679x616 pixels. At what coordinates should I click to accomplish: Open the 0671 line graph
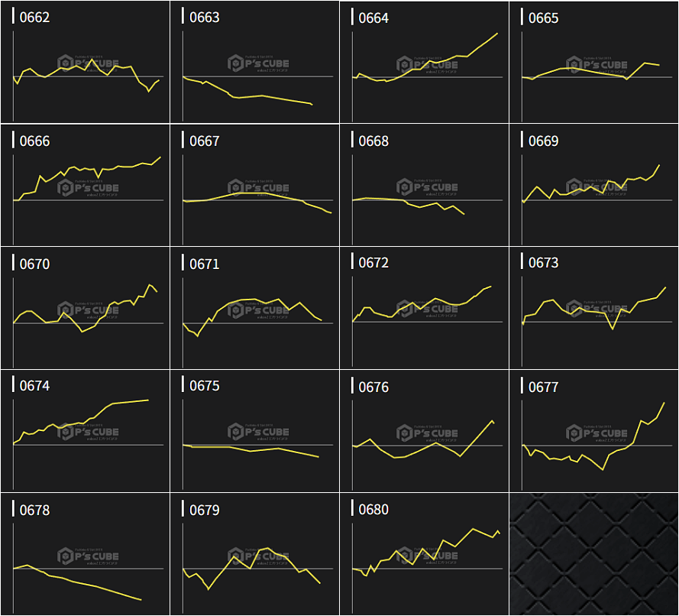254,308
